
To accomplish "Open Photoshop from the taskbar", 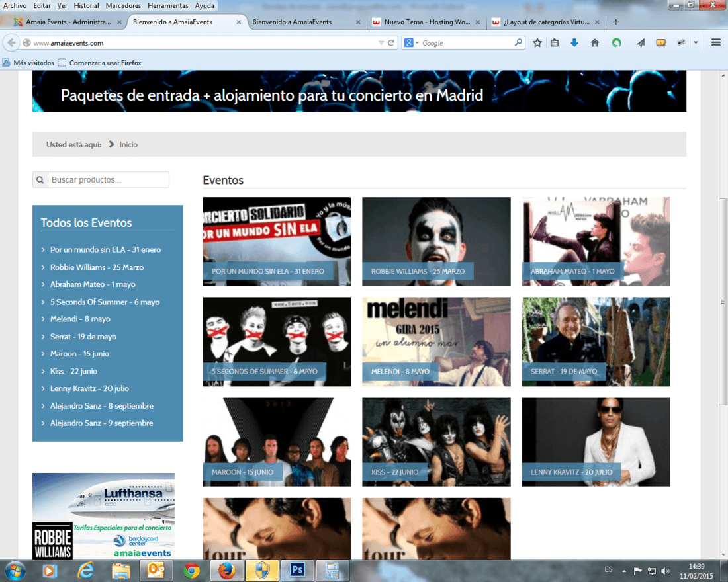I will tap(297, 570).
